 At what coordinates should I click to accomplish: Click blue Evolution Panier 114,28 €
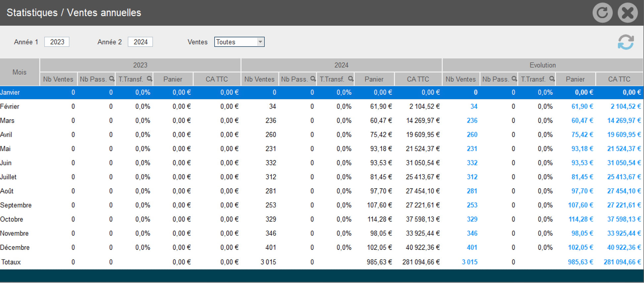tap(581, 219)
